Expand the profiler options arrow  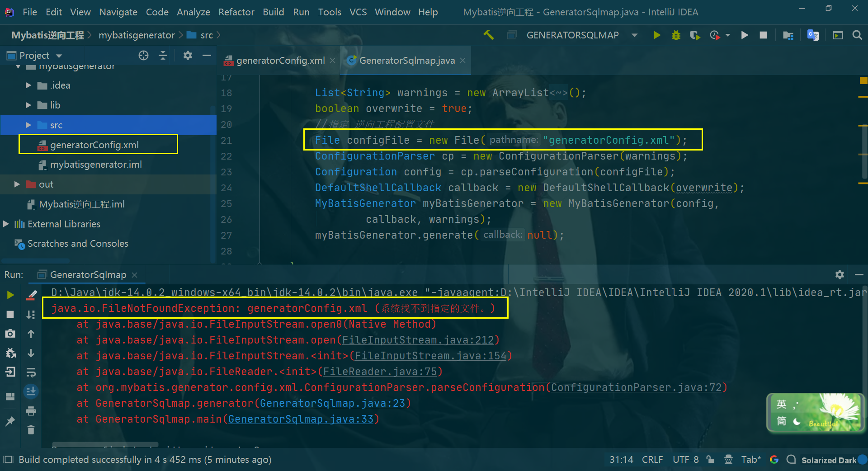coord(727,35)
